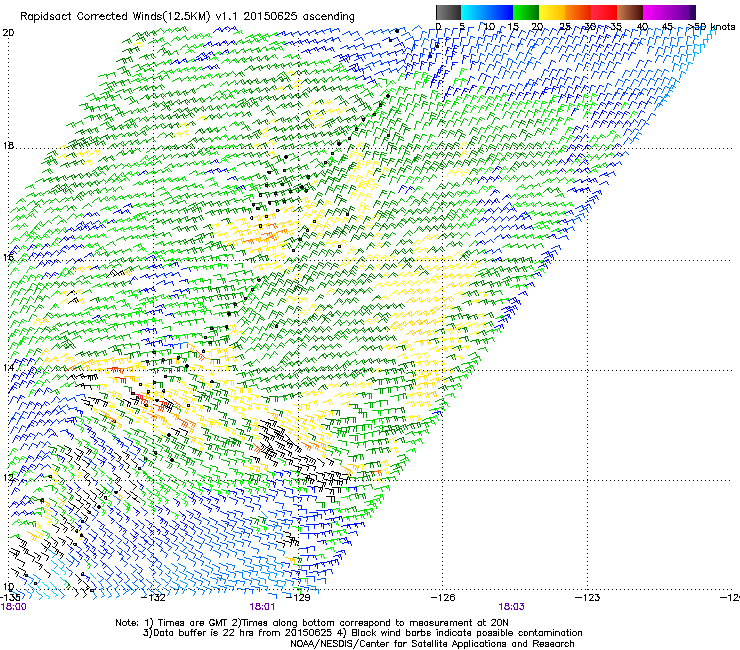
Task: Click the longitude label '-123'
Action: [588, 598]
